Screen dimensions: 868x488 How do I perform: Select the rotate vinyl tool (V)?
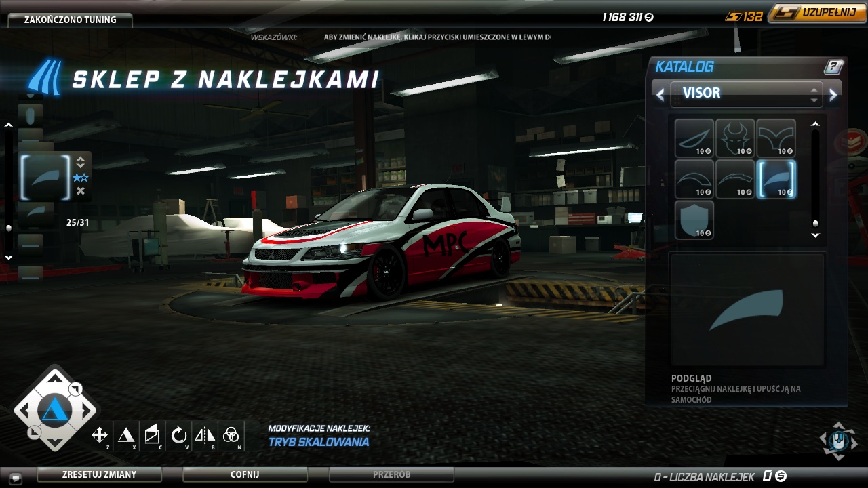click(x=178, y=435)
